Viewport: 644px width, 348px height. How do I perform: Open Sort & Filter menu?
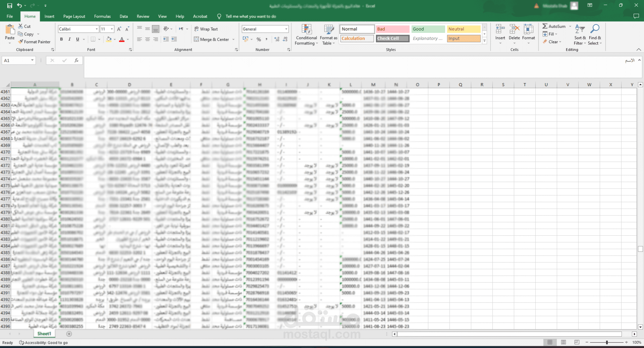click(580, 35)
